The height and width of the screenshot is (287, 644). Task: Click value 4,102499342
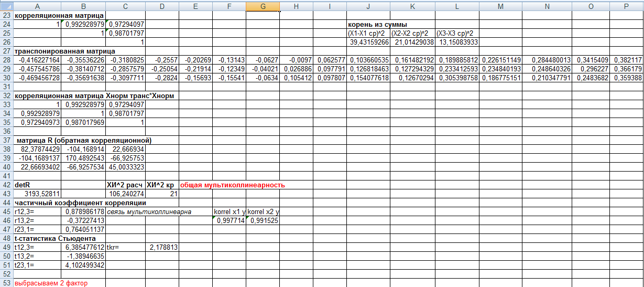83,265
